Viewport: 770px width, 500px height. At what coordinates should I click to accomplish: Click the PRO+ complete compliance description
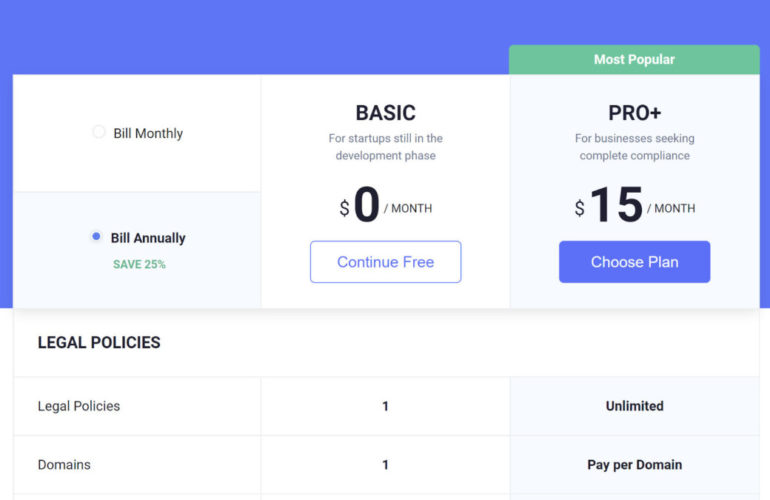tap(634, 147)
